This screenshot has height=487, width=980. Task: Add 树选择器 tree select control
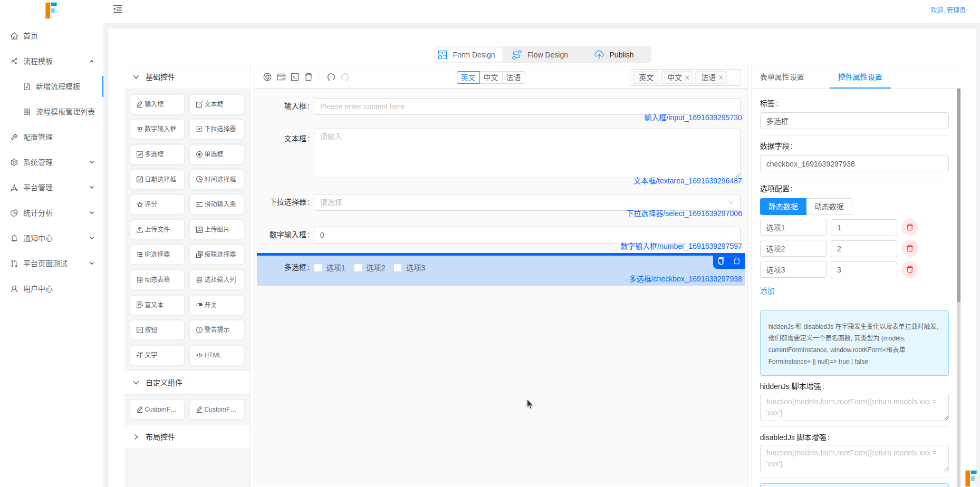pyautogui.click(x=157, y=255)
